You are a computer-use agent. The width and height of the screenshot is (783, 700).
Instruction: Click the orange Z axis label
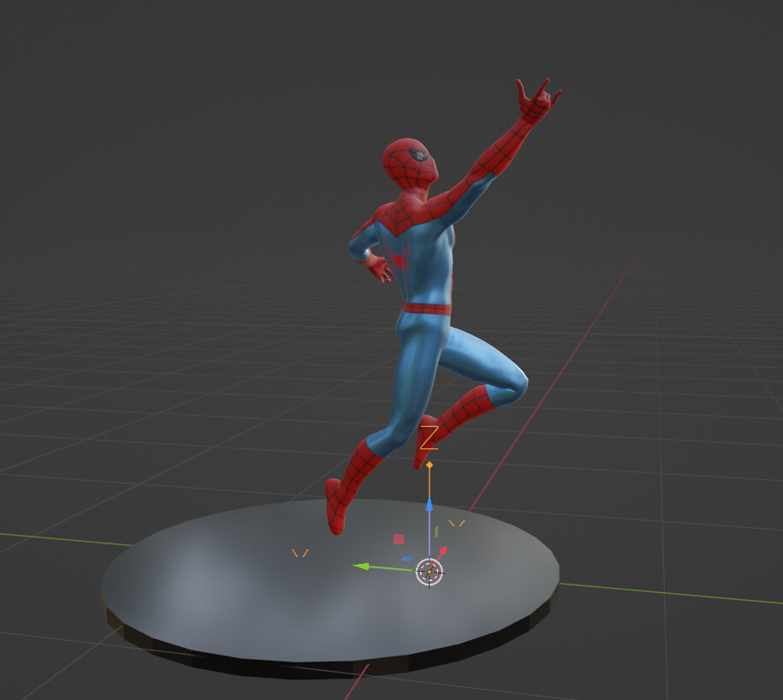[x=429, y=438]
